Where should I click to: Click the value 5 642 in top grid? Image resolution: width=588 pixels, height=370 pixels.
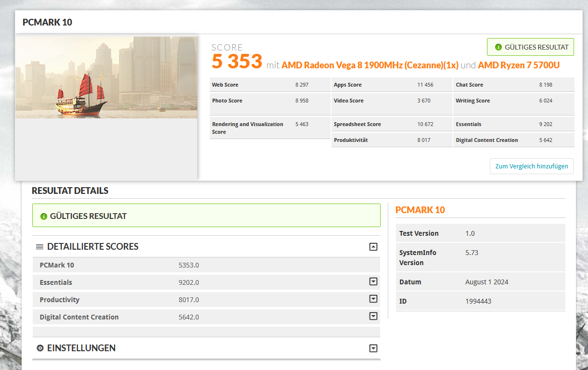click(x=546, y=140)
